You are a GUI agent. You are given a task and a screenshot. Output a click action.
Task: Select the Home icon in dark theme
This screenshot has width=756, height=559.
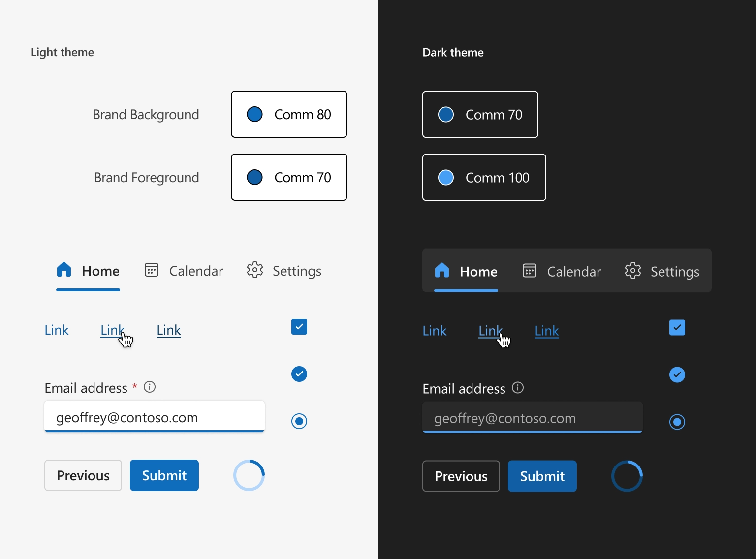click(442, 270)
